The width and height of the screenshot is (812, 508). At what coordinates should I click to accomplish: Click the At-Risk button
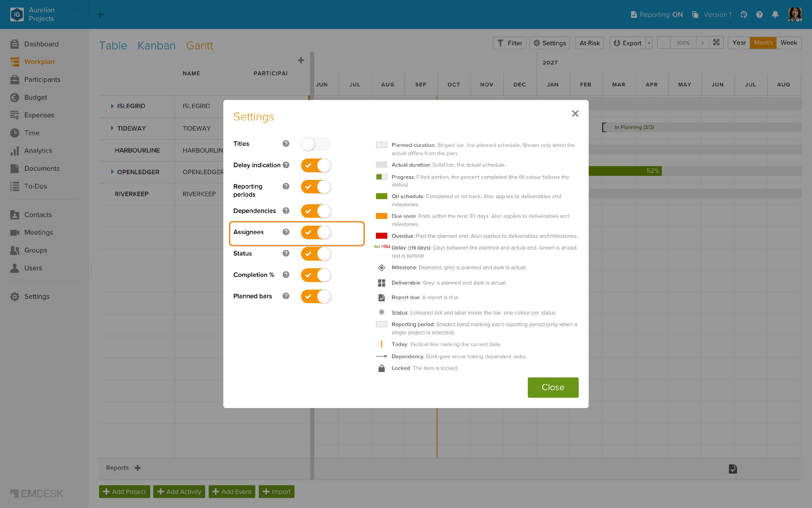click(x=590, y=43)
